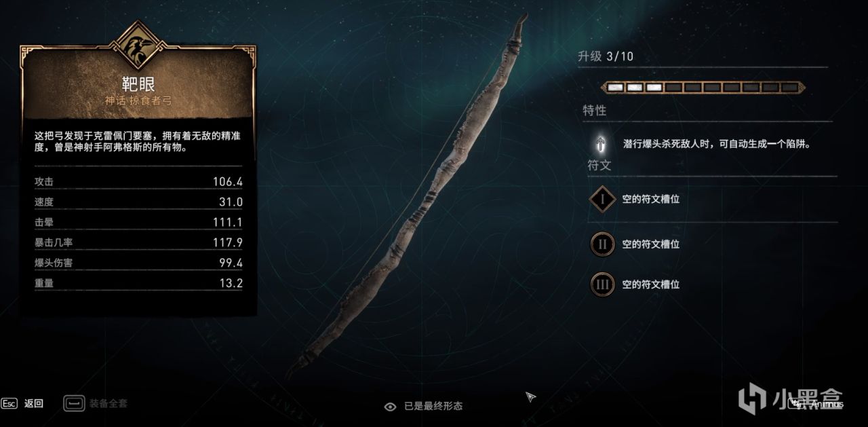Viewport: 868px width, 427px height.
Task: Click 装备全套 equip full set
Action: coord(108,403)
